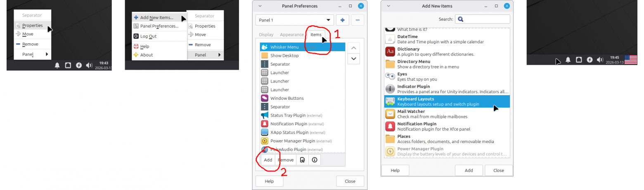Select the Mail Watcher envelope icon
The height and width of the screenshot is (190, 644).
390,114
